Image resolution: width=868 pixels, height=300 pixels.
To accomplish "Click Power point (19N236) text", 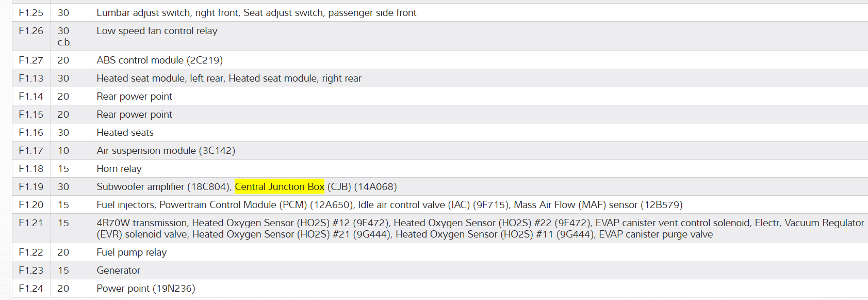I will pyautogui.click(x=145, y=289).
